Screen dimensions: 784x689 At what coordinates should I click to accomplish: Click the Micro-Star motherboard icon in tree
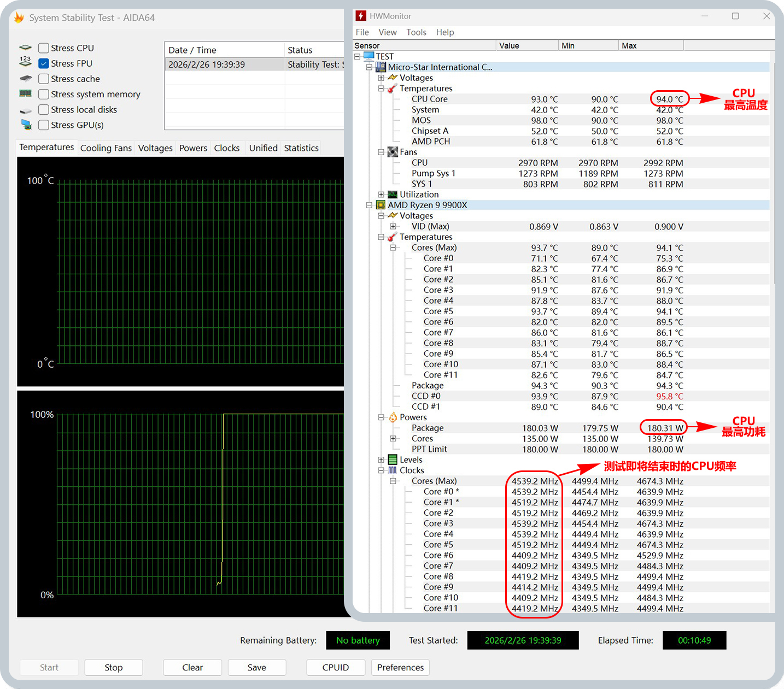(x=381, y=67)
